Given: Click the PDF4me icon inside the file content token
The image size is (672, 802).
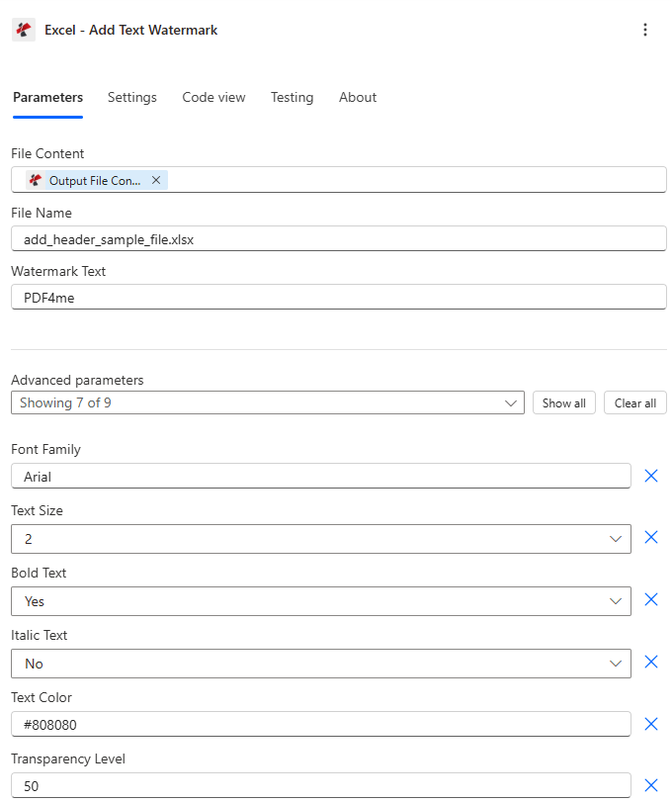Looking at the screenshot, I should point(36,180).
